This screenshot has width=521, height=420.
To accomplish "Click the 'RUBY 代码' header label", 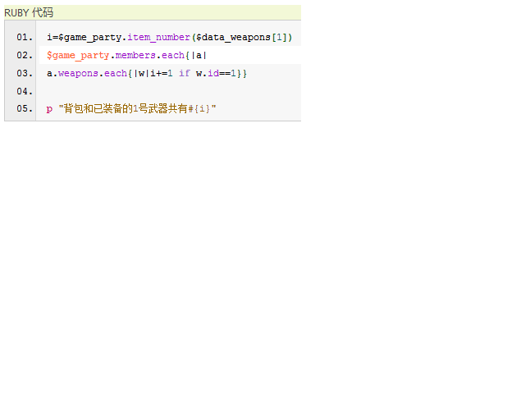I will tap(29, 12).
